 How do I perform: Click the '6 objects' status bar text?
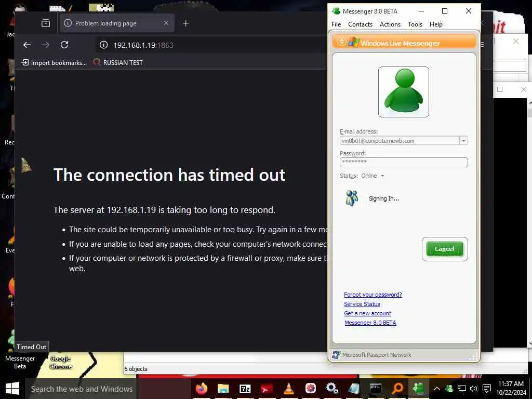[136, 369]
